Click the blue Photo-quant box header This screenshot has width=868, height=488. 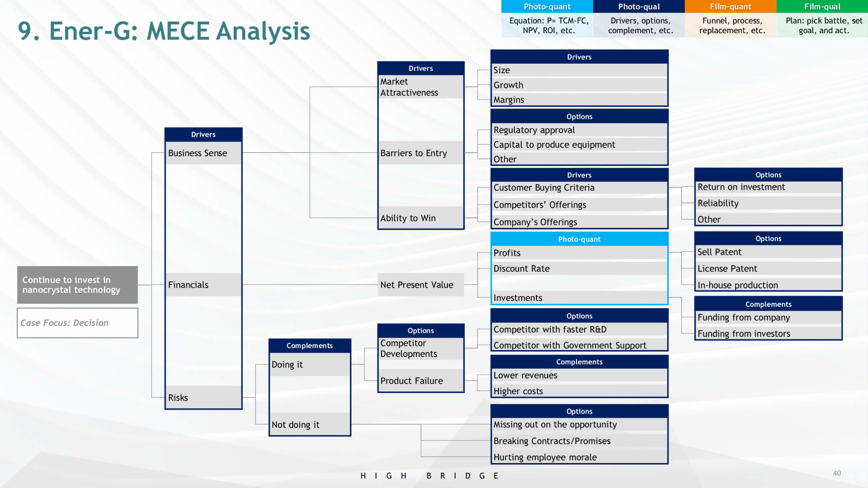coord(579,239)
